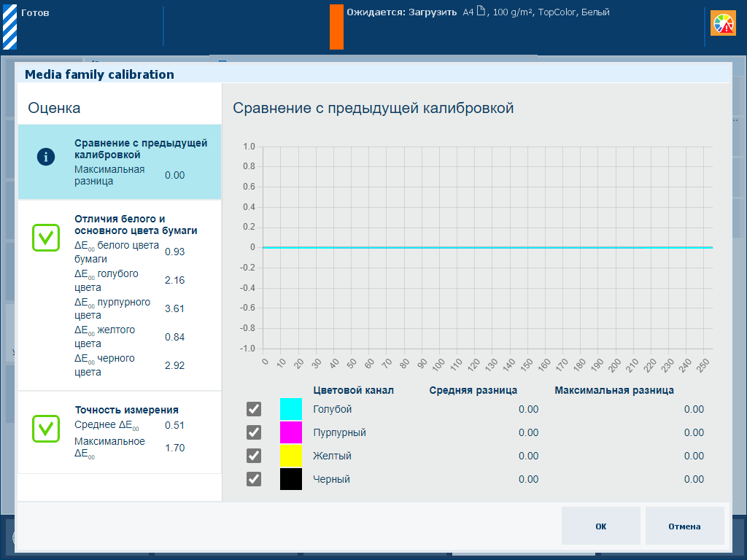The height and width of the screenshot is (560, 747).
Task: Toggle the Черный channel checkbox
Action: point(254,479)
